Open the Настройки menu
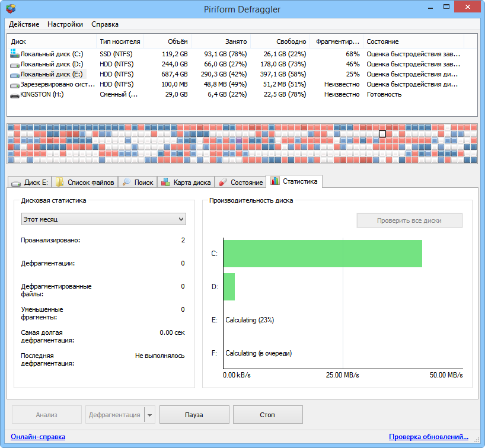485x448 pixels. pos(65,24)
